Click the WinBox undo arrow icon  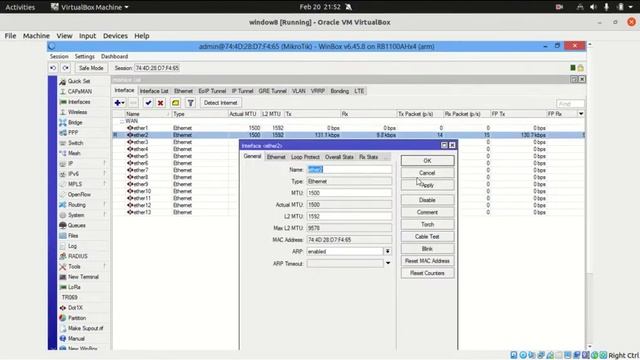(x=53, y=68)
